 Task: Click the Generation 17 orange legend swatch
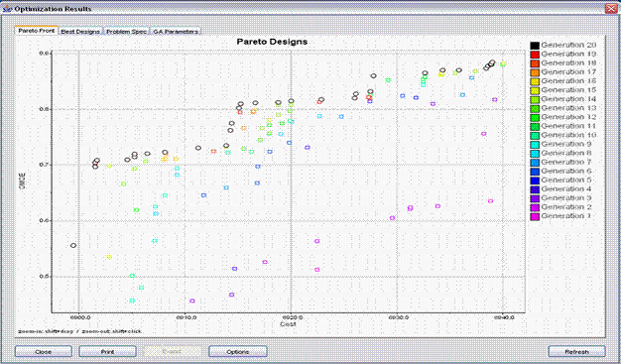click(x=535, y=72)
